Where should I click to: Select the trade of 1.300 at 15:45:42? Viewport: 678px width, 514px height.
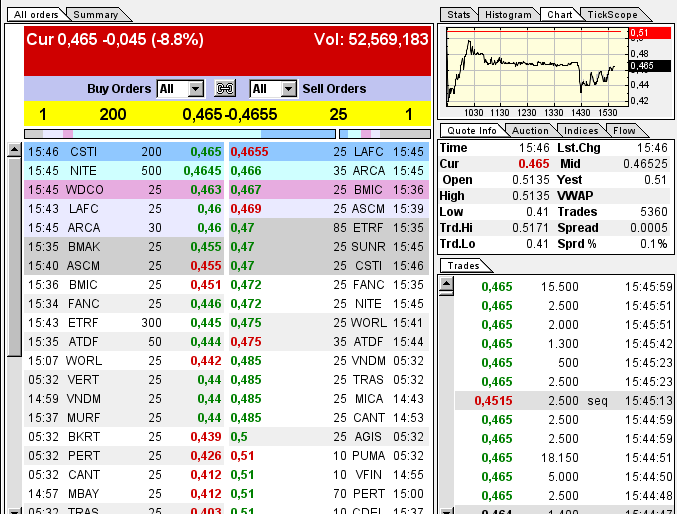coord(564,344)
